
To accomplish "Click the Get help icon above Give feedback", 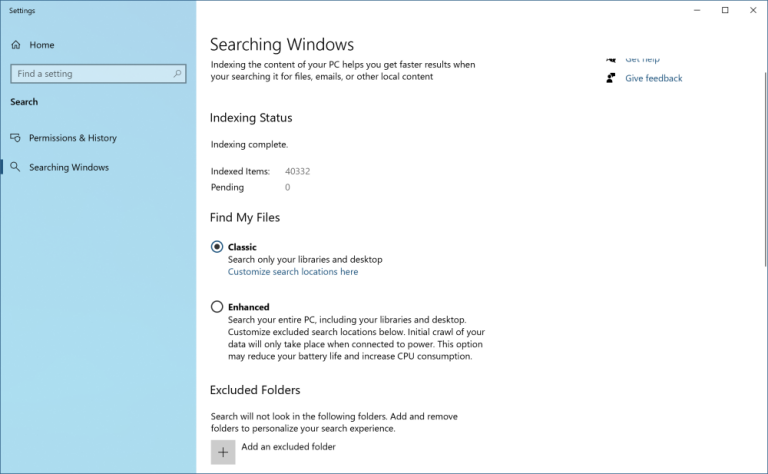I will [610, 60].
